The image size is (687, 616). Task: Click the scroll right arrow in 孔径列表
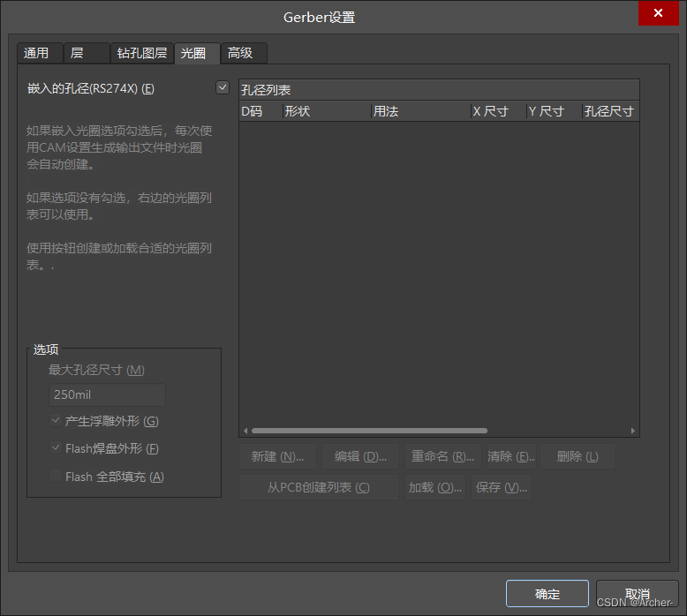tap(632, 431)
